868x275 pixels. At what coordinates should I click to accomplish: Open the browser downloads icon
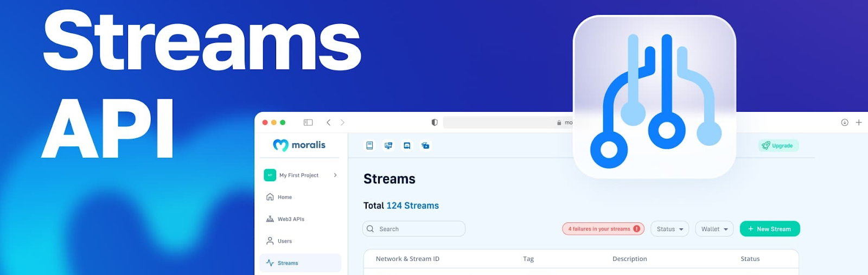coord(845,123)
